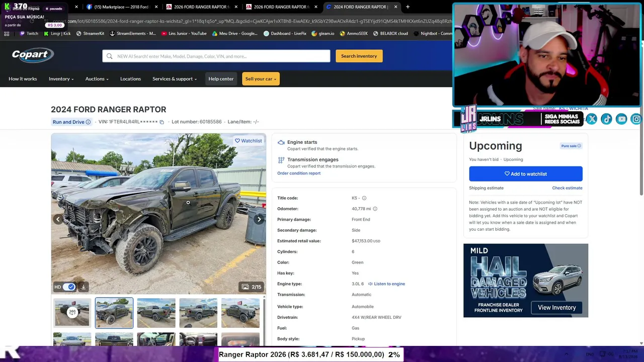
Task: Open the 360 view thumbnail
Action: click(72, 313)
